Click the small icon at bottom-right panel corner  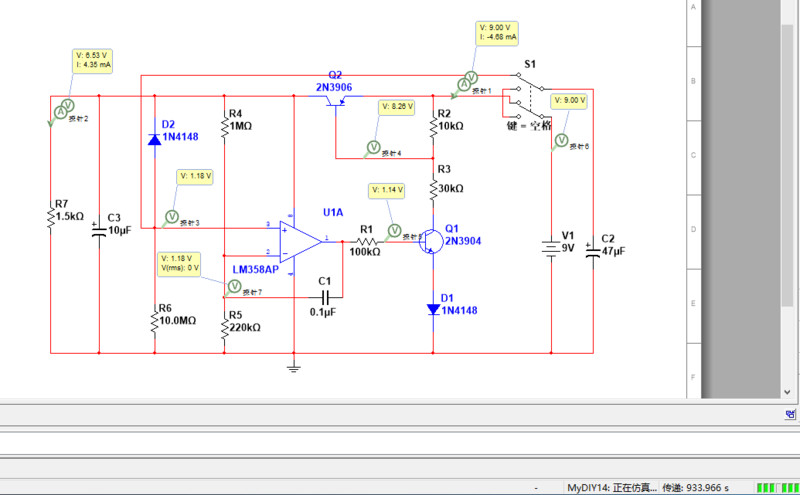(x=790, y=413)
